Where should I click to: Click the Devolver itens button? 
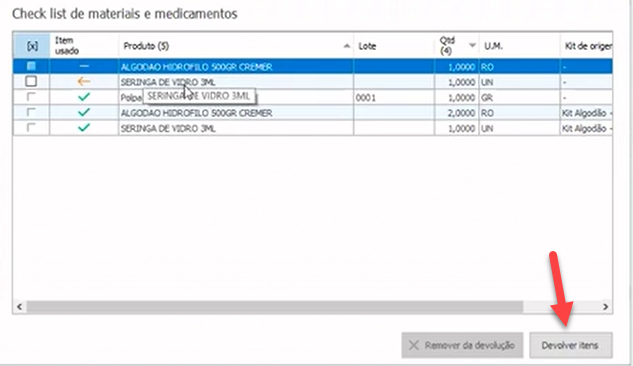pyautogui.click(x=571, y=345)
